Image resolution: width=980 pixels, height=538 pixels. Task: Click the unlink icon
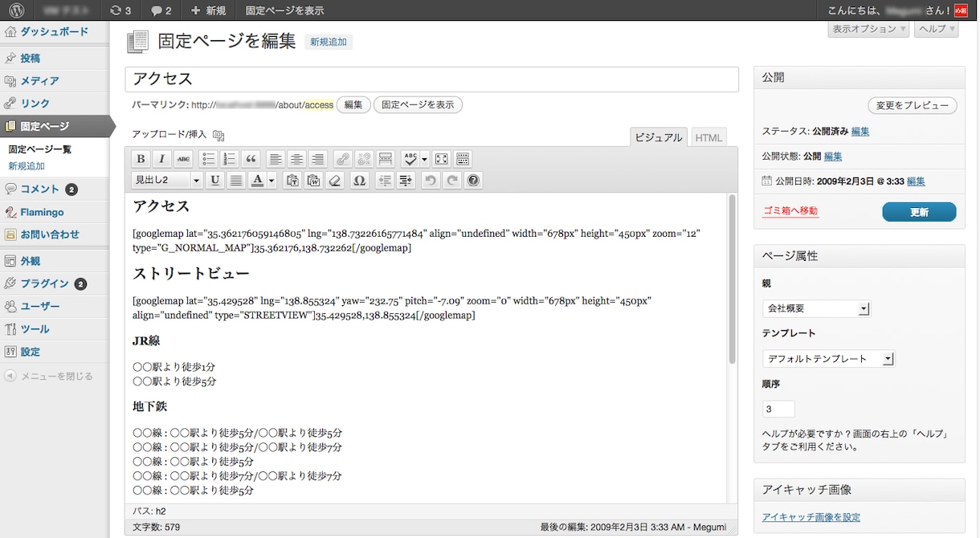point(364,159)
